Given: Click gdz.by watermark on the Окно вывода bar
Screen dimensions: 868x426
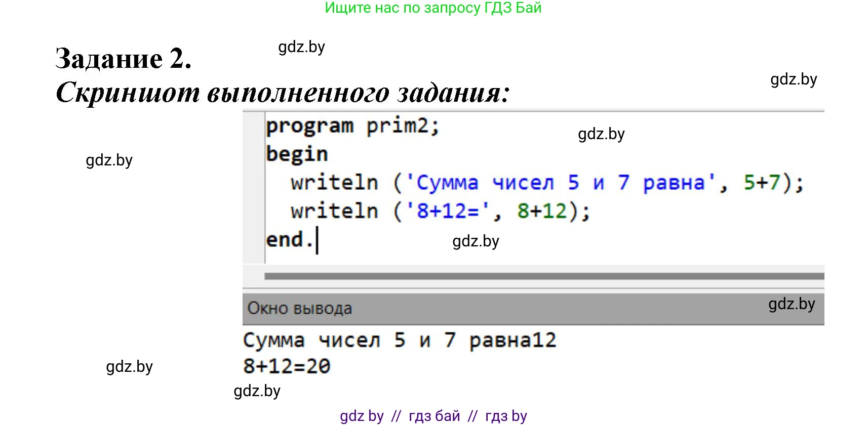Looking at the screenshot, I should 791,304.
